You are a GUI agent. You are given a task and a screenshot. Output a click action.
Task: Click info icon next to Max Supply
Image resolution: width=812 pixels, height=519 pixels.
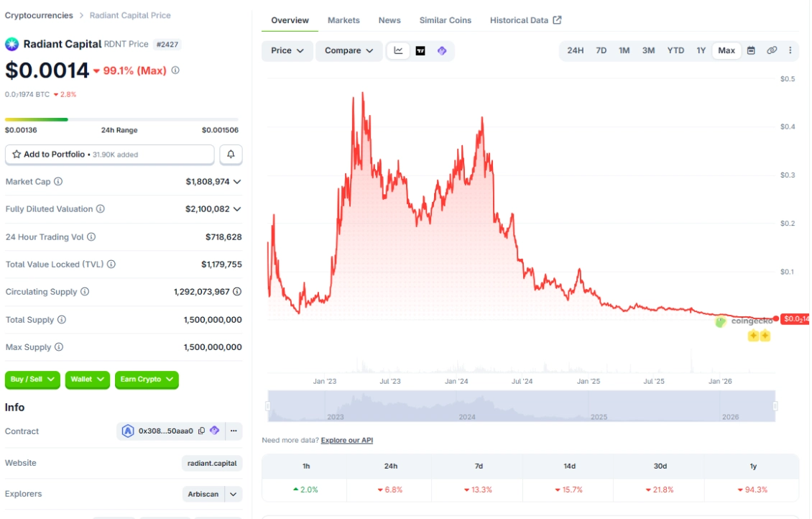[x=59, y=347]
